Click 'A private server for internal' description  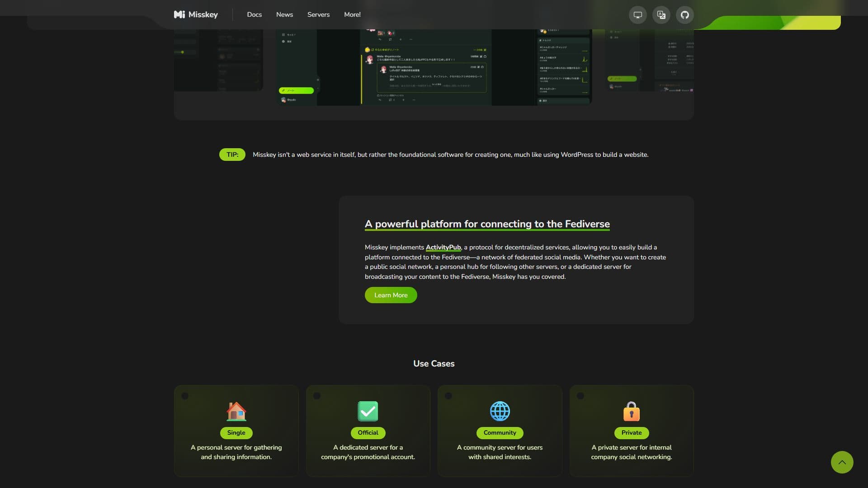pos(632,452)
